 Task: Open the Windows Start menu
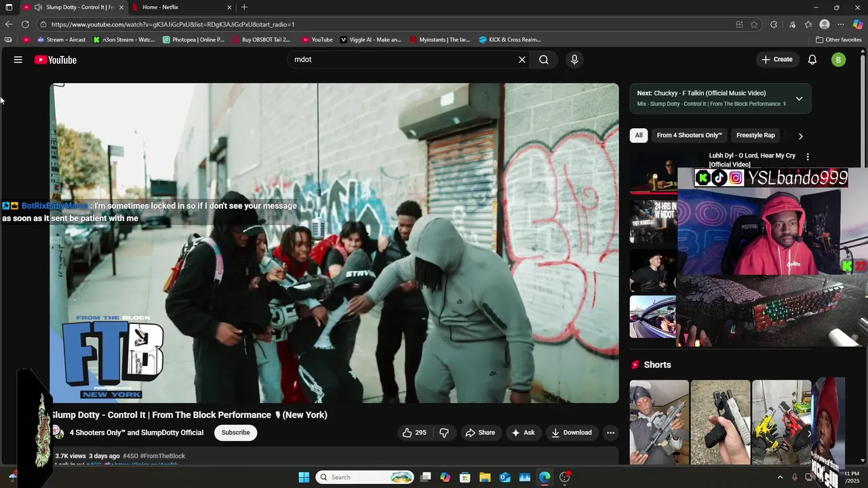pos(304,477)
